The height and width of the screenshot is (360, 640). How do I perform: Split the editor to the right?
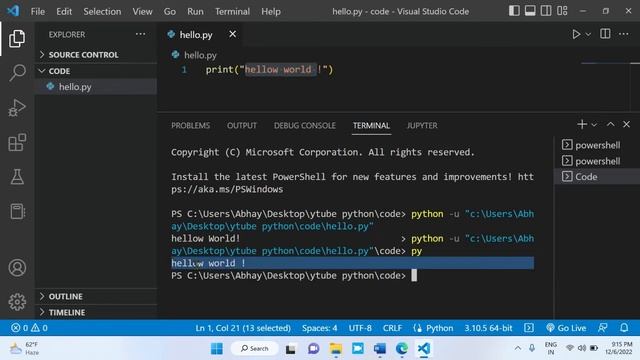(x=605, y=34)
